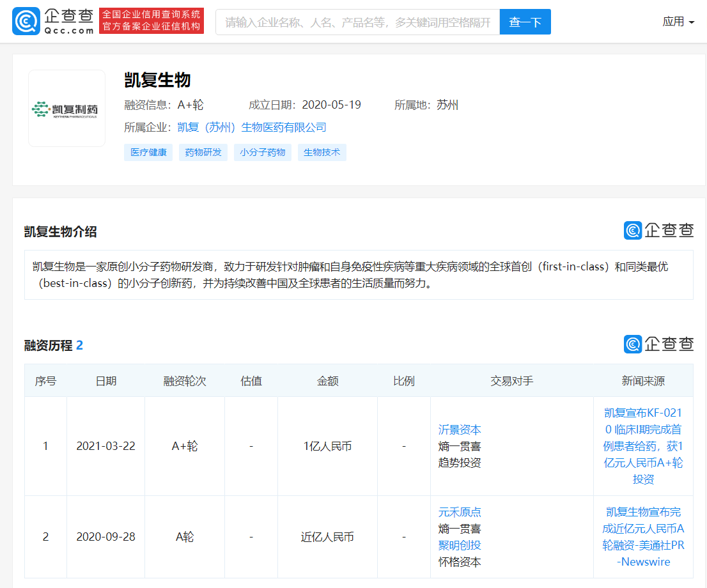Click the 凯复制药 company logo thumbnail
The image size is (707, 588).
tap(66, 108)
